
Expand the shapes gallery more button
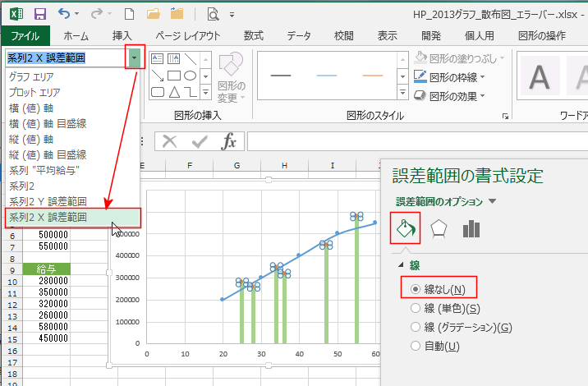205,92
